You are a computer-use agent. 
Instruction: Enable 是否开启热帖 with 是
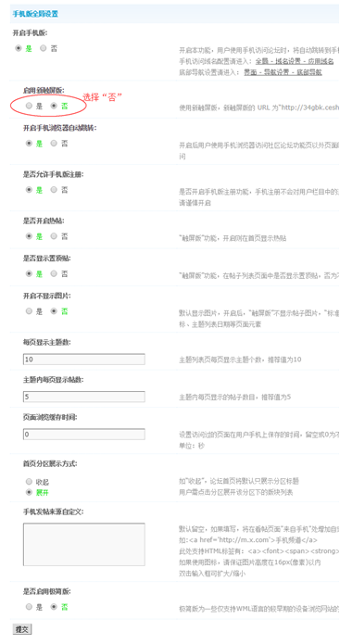tap(29, 236)
